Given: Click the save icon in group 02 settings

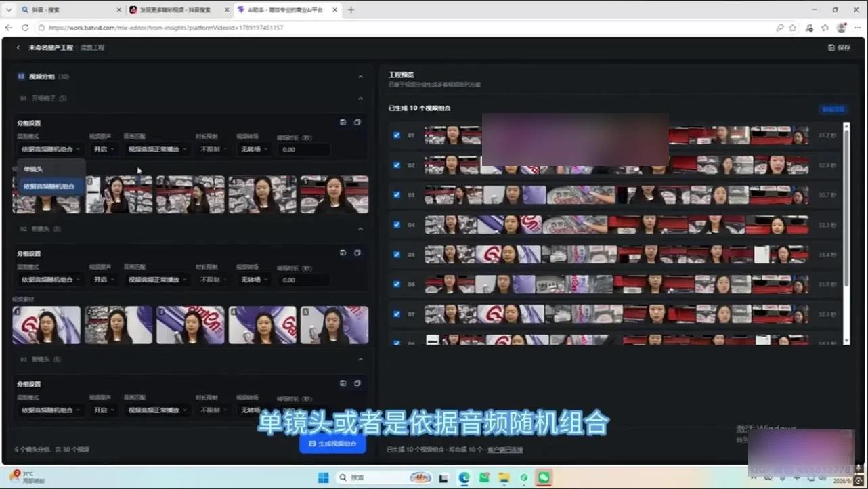Looking at the screenshot, I should pos(343,253).
